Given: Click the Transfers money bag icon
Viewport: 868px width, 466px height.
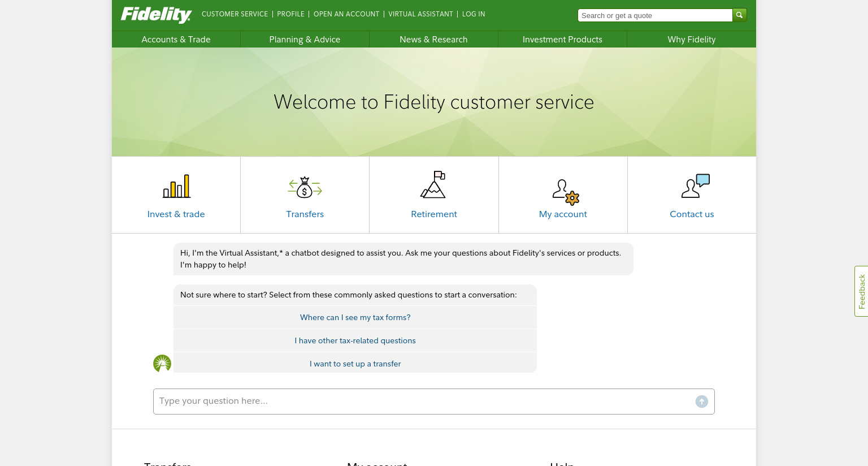Looking at the screenshot, I should (x=305, y=187).
